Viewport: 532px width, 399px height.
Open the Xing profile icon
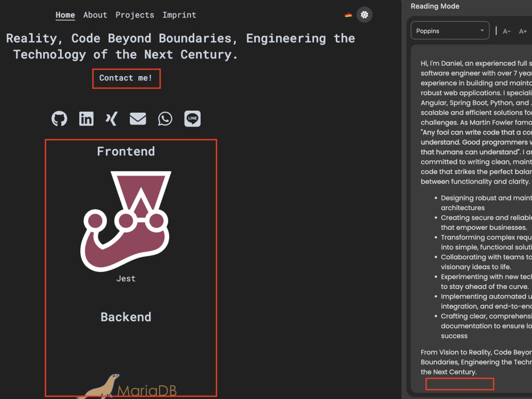(112, 119)
